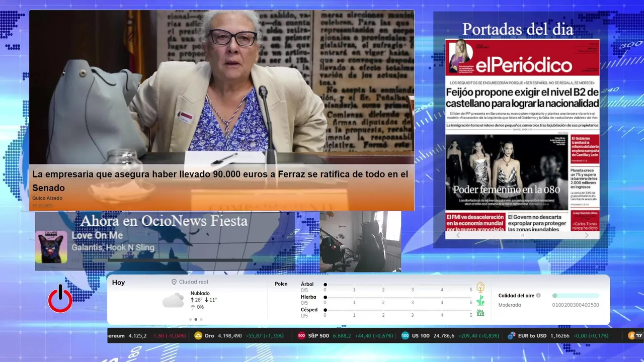Viewport: 644px width, 362px height.
Task: Click the red power button icon
Action: [x=60, y=299]
